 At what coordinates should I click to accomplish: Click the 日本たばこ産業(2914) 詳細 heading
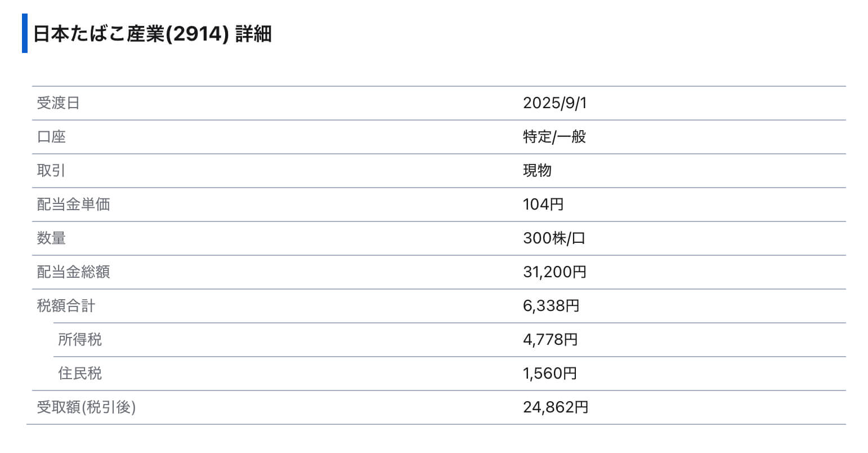pos(153,34)
